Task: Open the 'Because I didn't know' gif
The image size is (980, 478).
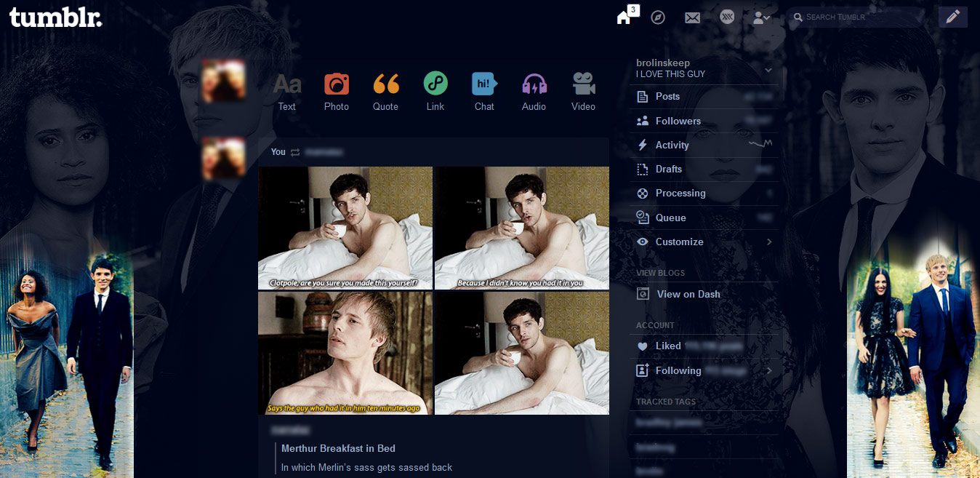Action: (522, 228)
